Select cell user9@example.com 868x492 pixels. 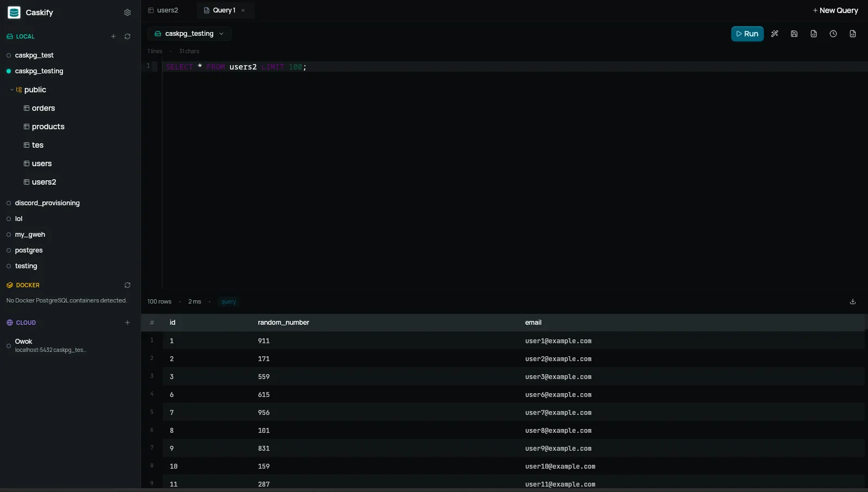(x=558, y=449)
